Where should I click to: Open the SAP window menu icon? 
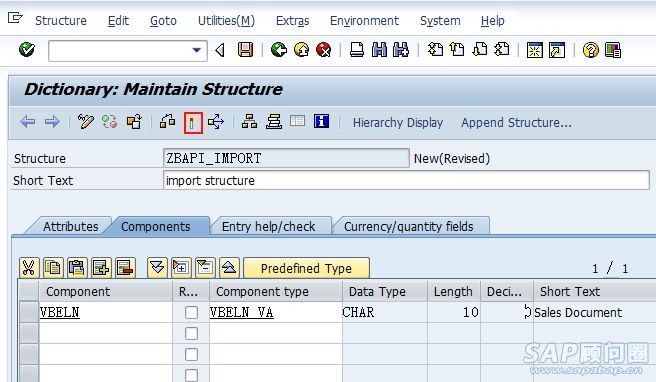(15, 18)
